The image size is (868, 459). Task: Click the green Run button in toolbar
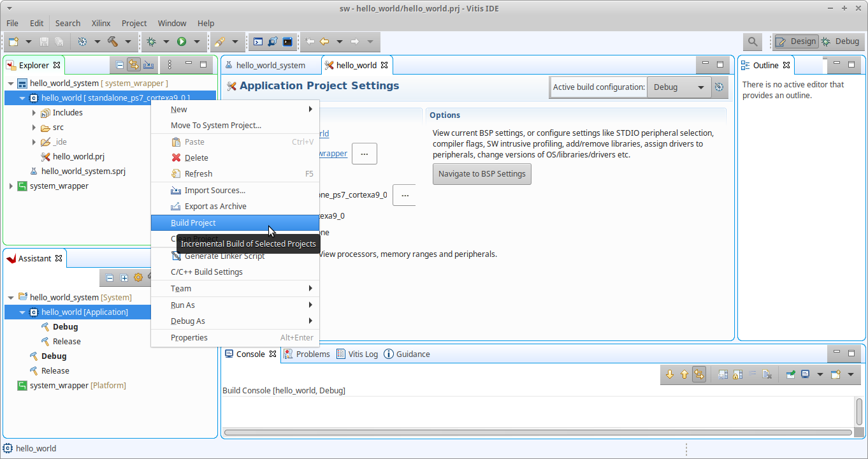click(x=182, y=41)
